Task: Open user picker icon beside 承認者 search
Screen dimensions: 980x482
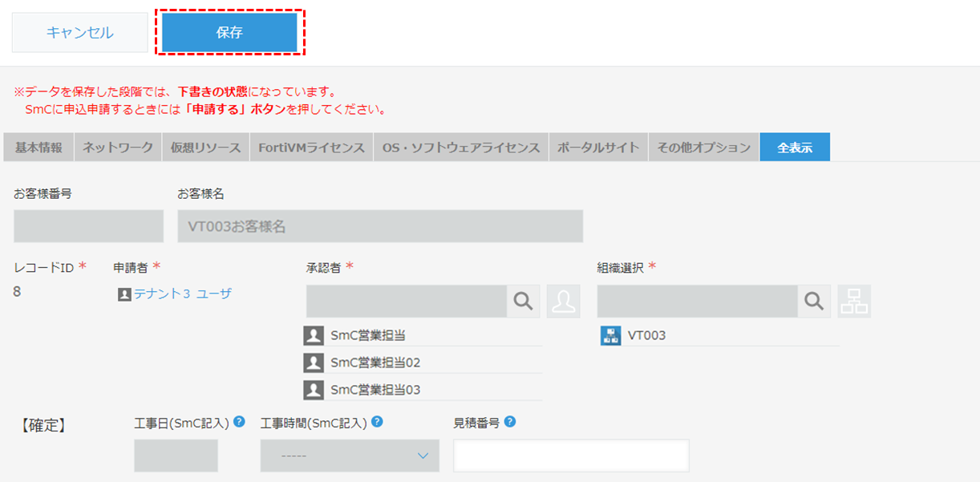Action: click(x=564, y=302)
